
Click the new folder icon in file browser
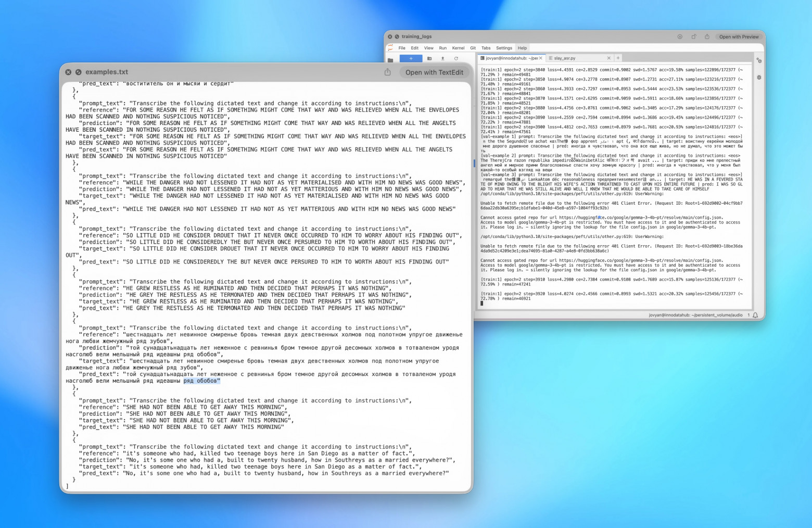(429, 58)
